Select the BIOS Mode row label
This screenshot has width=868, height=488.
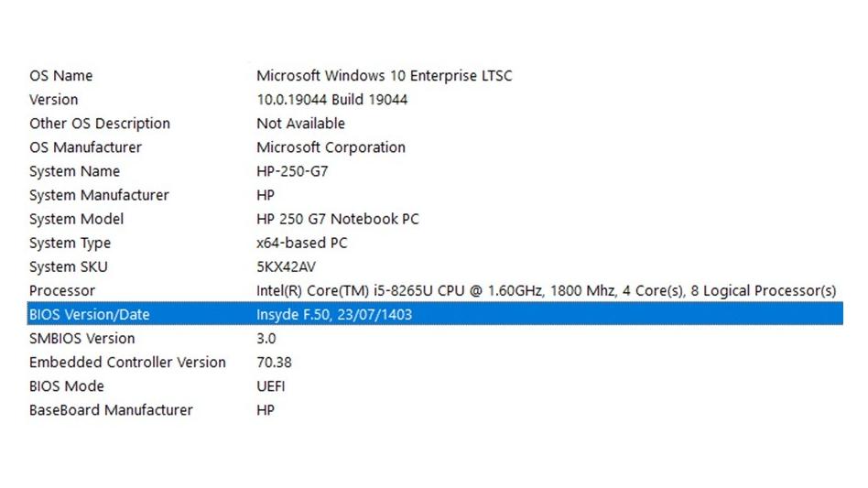click(x=66, y=385)
